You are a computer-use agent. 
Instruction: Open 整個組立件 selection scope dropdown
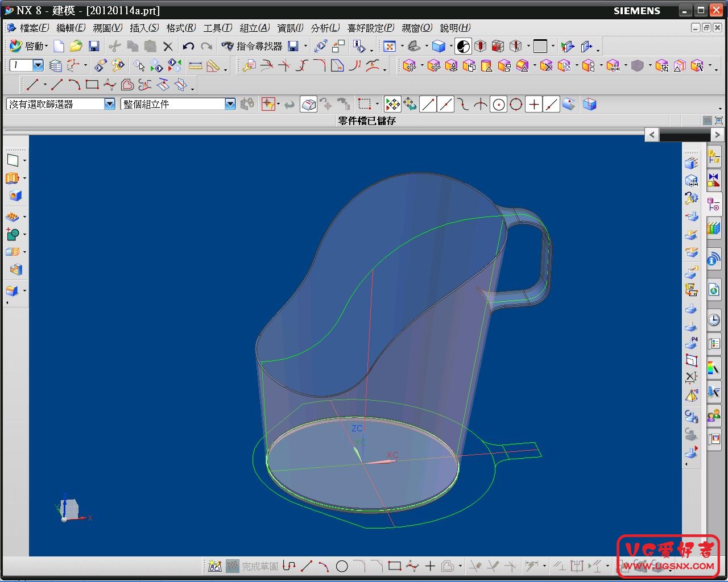(x=178, y=104)
